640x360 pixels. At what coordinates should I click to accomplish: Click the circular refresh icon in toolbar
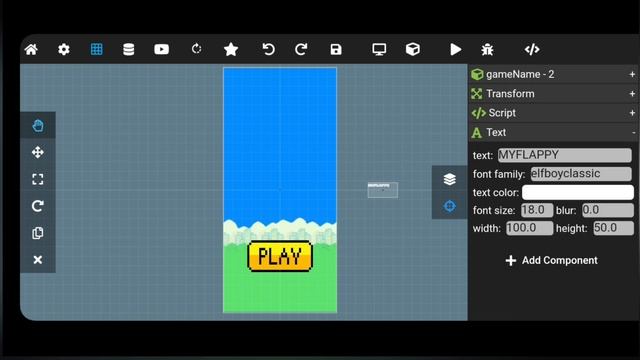pyautogui.click(x=196, y=49)
